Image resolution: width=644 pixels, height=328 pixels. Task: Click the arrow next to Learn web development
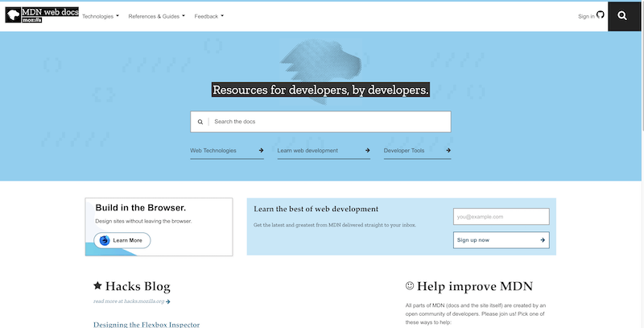(x=368, y=151)
